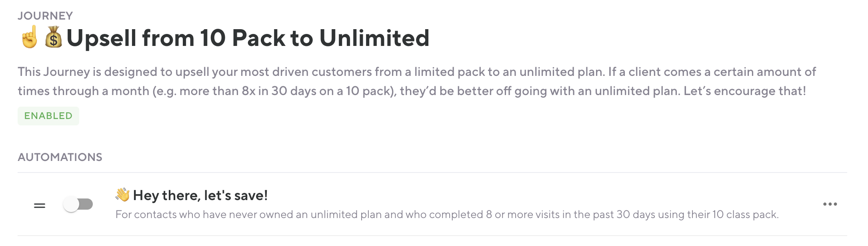Click the JOURNEY breadcrumb label
The width and height of the screenshot is (868, 246).
(x=45, y=16)
